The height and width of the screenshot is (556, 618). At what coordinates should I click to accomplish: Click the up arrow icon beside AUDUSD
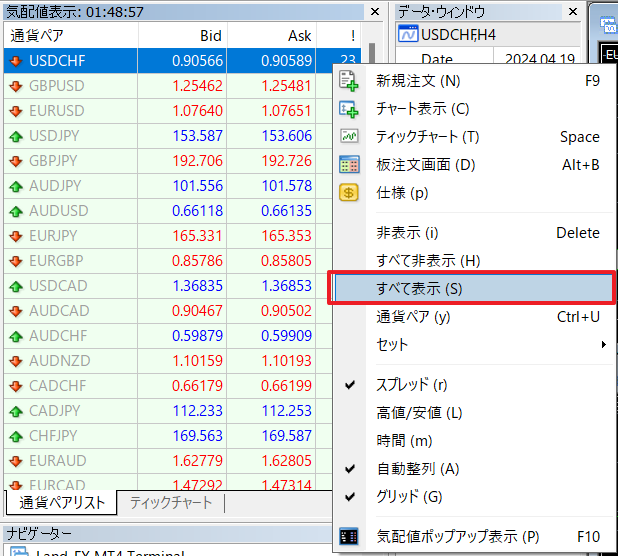tap(16, 211)
